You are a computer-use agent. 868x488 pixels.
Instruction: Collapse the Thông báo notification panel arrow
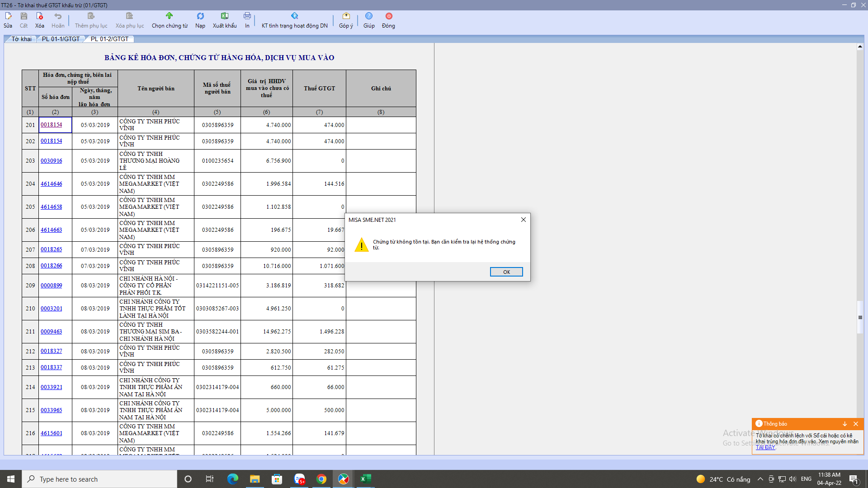[844, 424]
